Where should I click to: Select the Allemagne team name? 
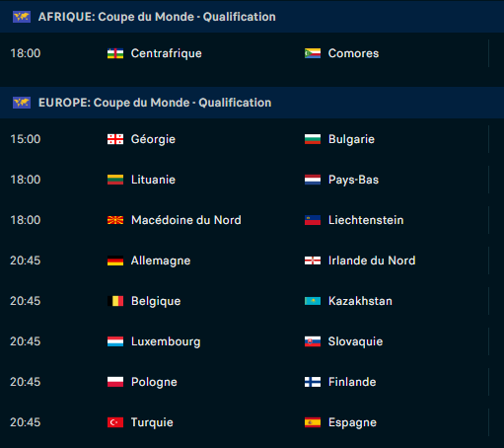161,261
